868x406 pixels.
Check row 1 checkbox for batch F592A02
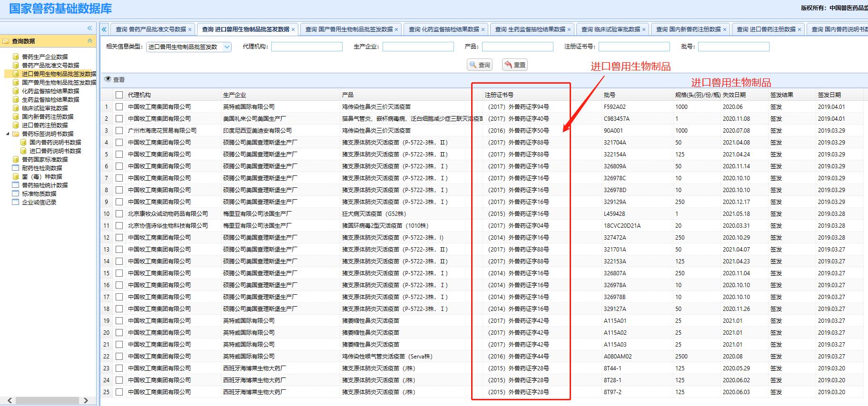(x=119, y=106)
